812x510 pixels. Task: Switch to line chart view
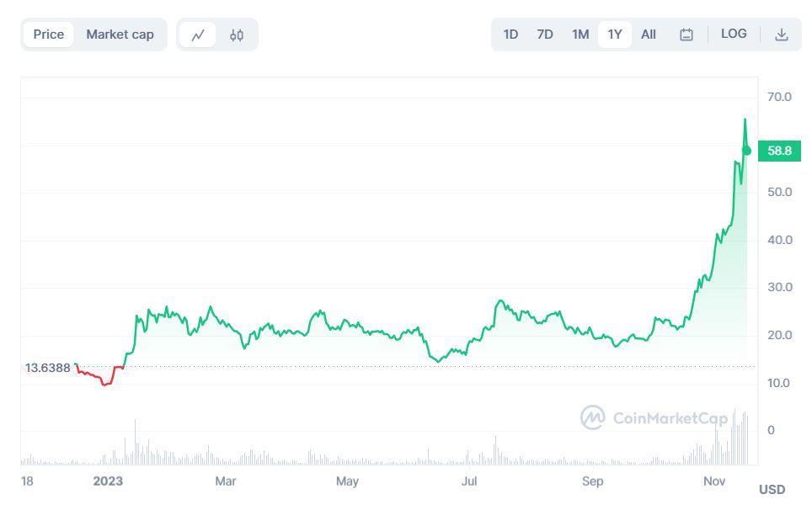pos(199,35)
